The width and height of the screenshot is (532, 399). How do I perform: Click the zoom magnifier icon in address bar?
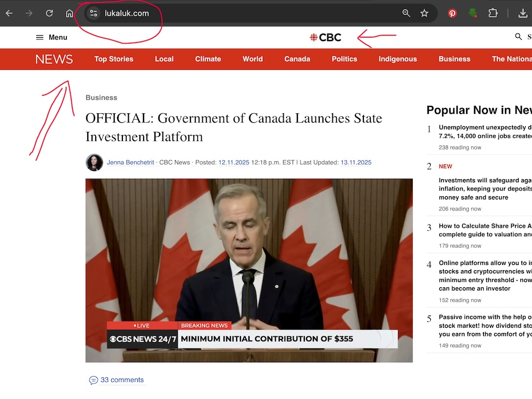406,13
